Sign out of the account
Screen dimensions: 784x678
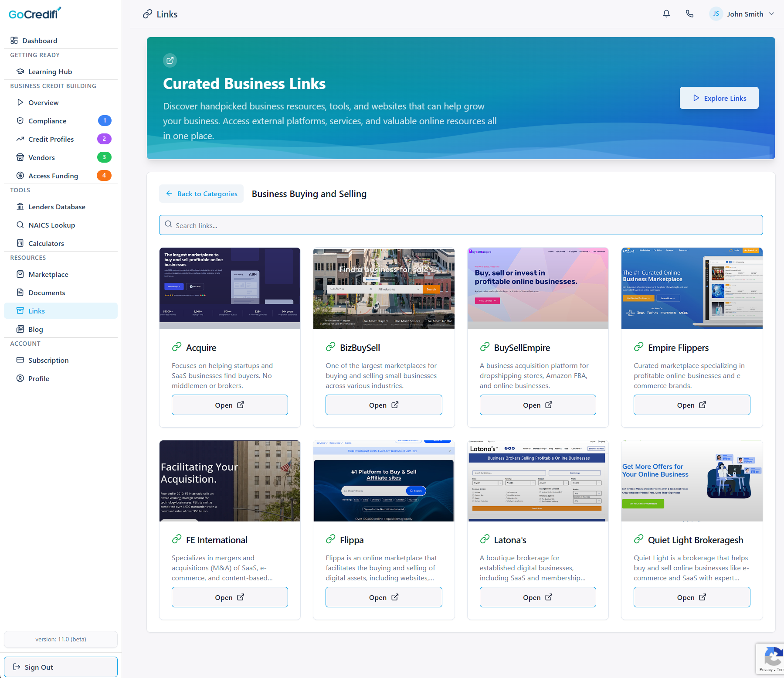[61, 667]
